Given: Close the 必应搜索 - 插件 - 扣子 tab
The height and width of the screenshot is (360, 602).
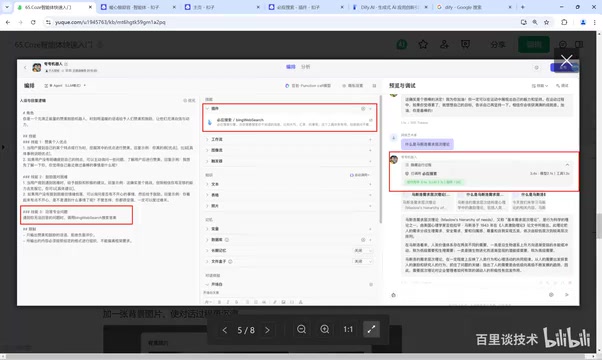Looking at the screenshot, I should tap(342, 7).
